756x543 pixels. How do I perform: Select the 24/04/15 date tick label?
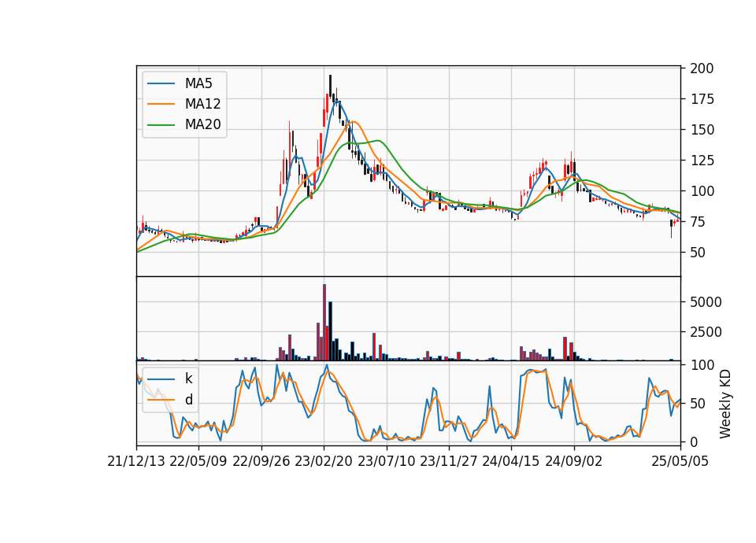pos(511,461)
